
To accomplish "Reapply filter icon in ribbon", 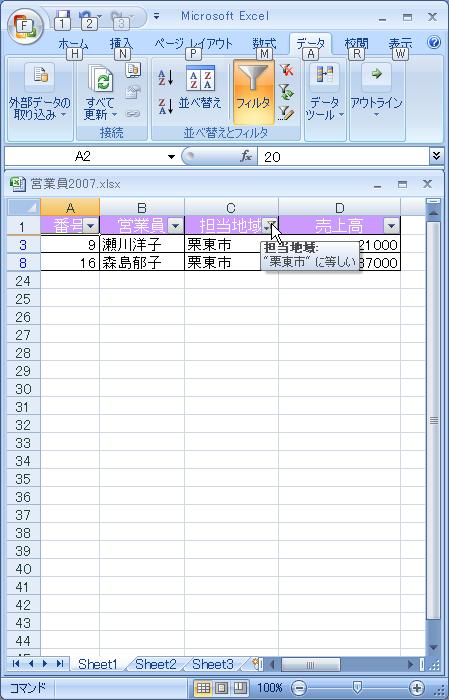I will click(286, 92).
